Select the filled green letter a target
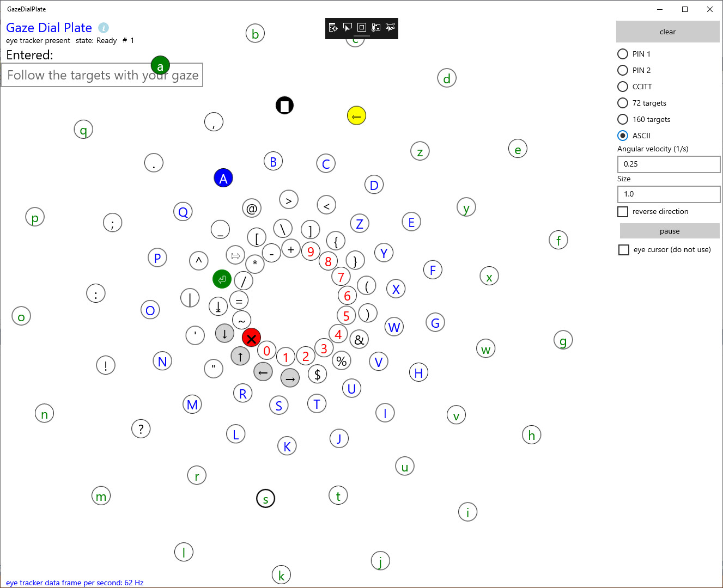Screen dimensions: 723x588 pos(160,66)
